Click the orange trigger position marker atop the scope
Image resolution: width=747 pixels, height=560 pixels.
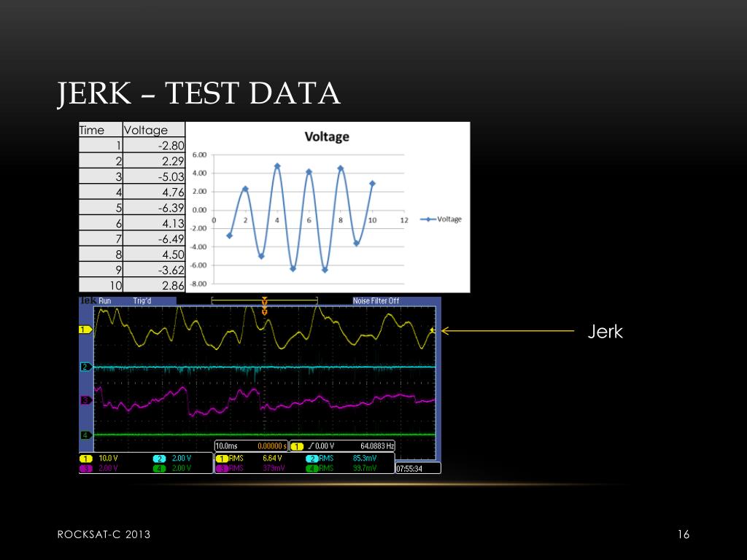(264, 301)
